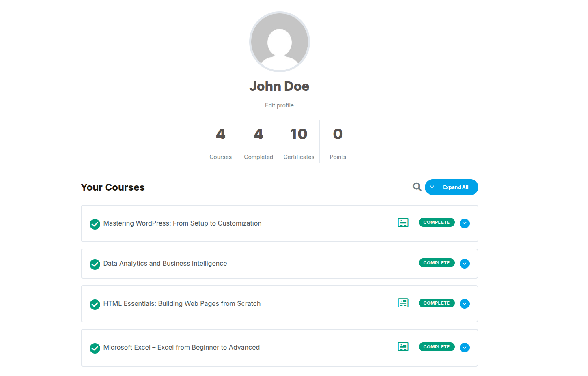Expand the HTML Essentials course row

465,304
